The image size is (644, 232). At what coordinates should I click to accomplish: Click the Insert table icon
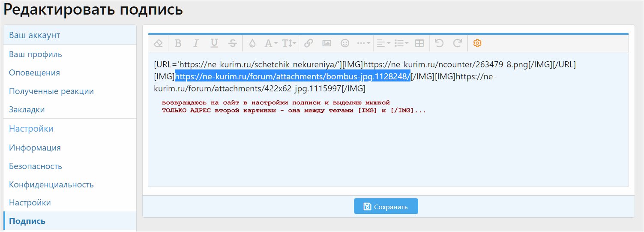(x=420, y=43)
